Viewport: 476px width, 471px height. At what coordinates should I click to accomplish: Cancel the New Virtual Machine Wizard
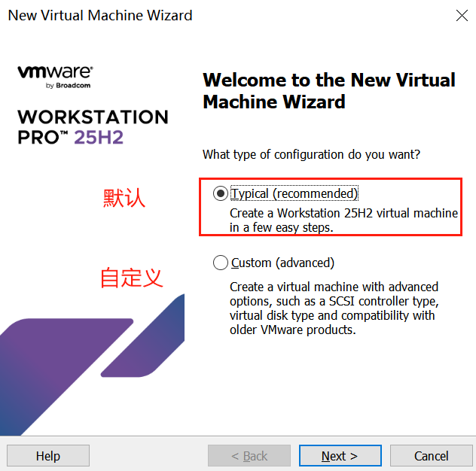[x=431, y=455]
